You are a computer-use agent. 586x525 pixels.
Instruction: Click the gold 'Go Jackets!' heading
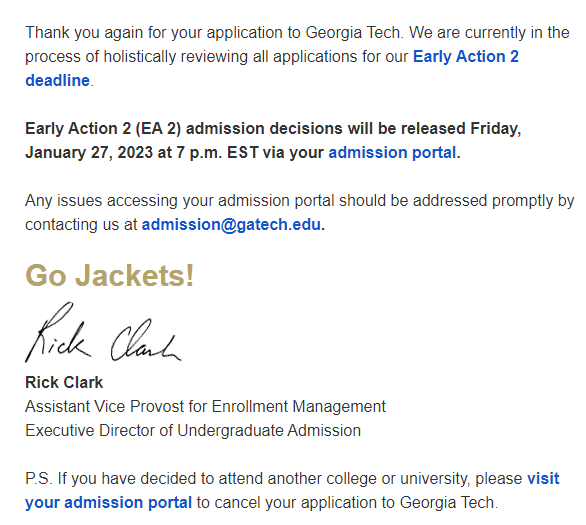tap(110, 276)
